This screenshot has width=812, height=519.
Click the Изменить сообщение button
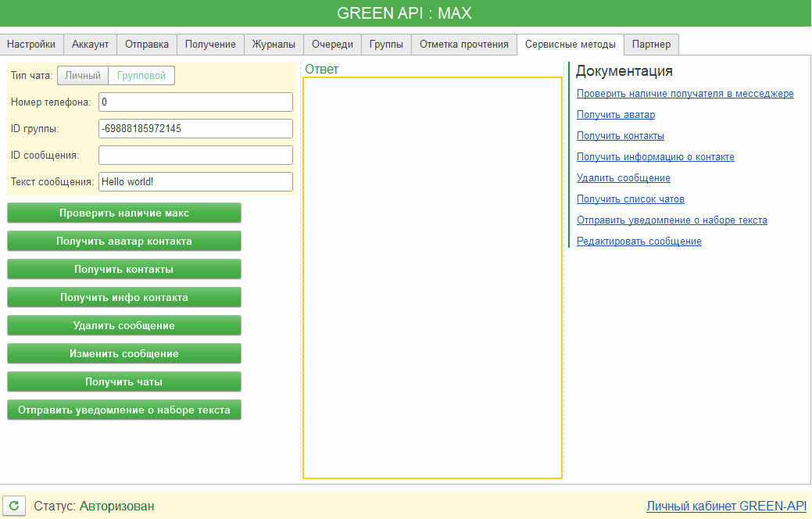tap(124, 354)
